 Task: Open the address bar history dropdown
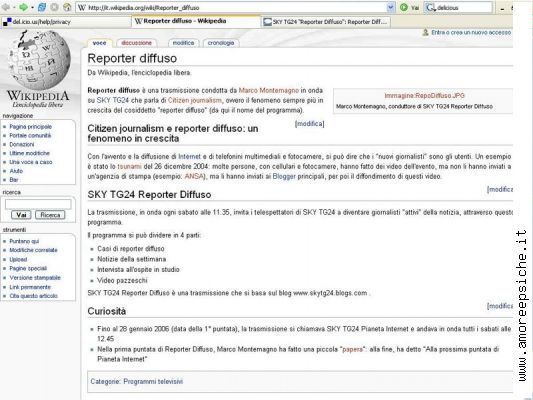391,7
